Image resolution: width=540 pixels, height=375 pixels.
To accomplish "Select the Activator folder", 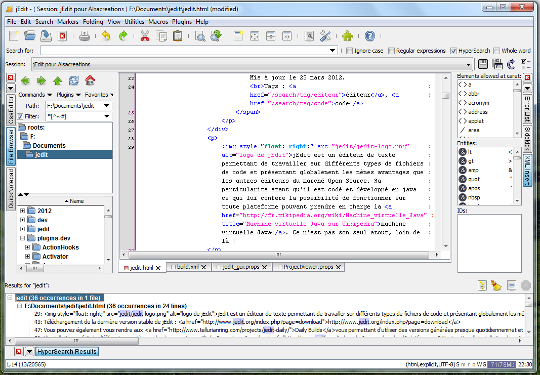I will click(55, 257).
